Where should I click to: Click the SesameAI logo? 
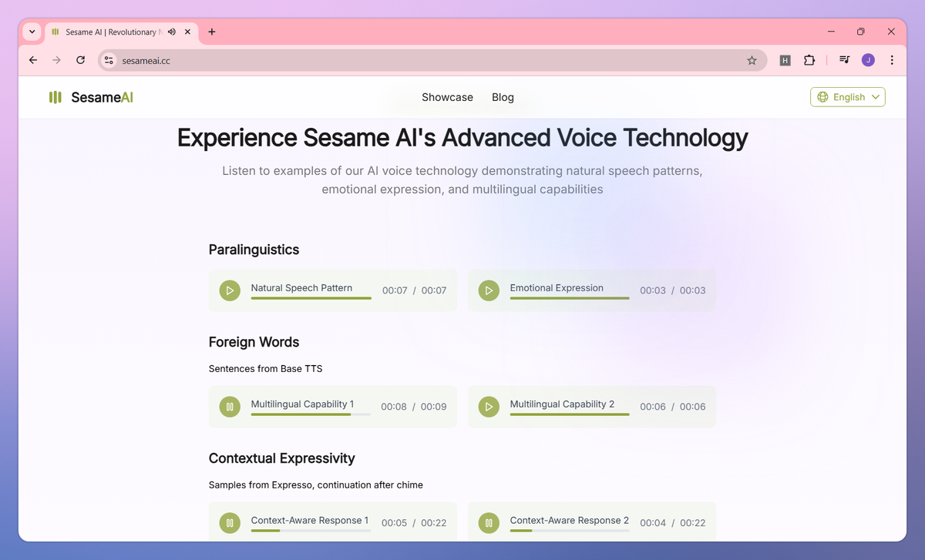[x=91, y=97]
